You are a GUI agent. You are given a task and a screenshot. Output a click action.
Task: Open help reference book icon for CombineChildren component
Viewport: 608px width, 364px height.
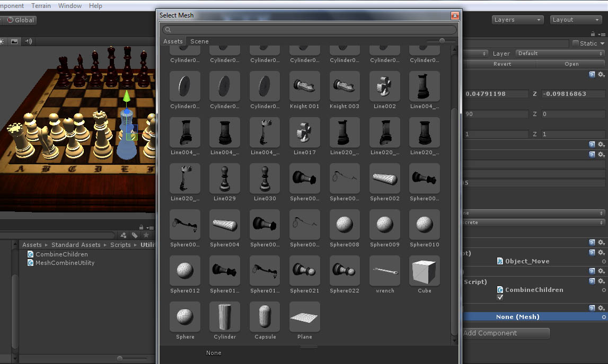point(592,281)
